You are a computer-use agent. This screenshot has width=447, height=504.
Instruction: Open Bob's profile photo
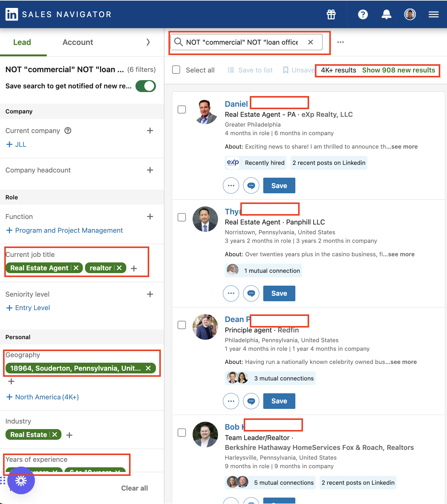tap(205, 435)
